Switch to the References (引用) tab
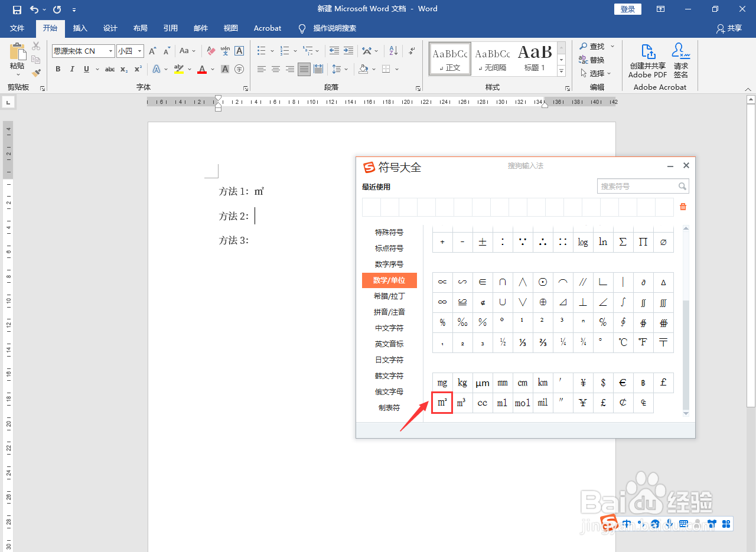The image size is (756, 552). click(171, 28)
